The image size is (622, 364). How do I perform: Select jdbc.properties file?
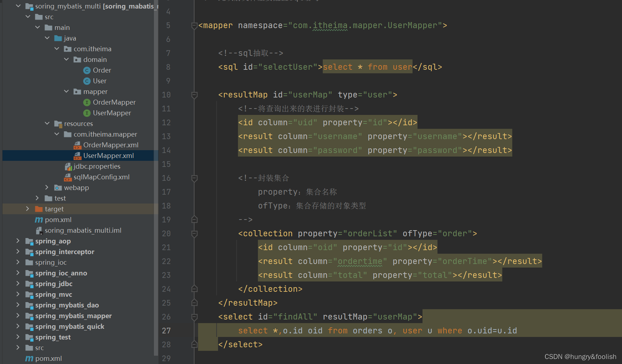97,167
